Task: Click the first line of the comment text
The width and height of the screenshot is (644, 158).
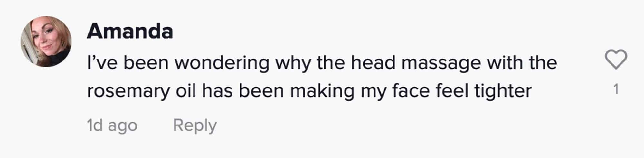Action: point(322,63)
